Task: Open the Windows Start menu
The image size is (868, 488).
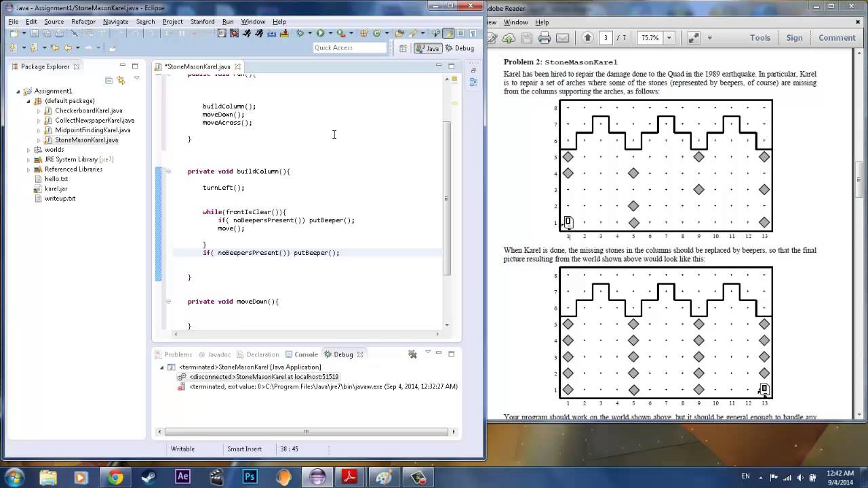Action: pyautogui.click(x=15, y=476)
